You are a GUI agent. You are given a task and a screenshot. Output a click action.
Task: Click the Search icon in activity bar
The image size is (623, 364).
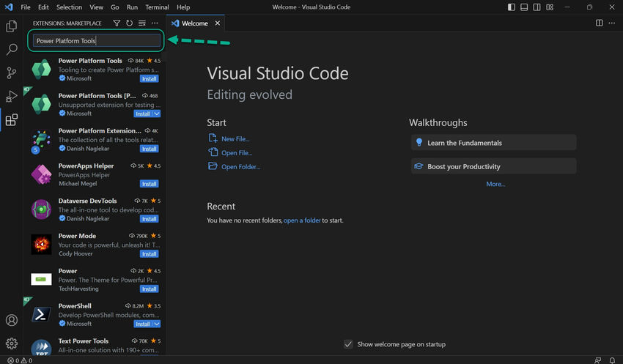[11, 50]
